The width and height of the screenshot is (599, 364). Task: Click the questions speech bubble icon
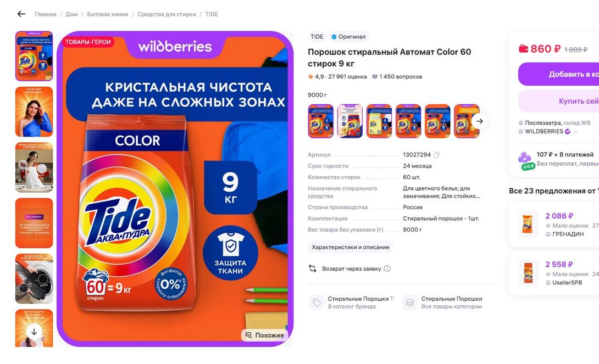[x=375, y=77]
